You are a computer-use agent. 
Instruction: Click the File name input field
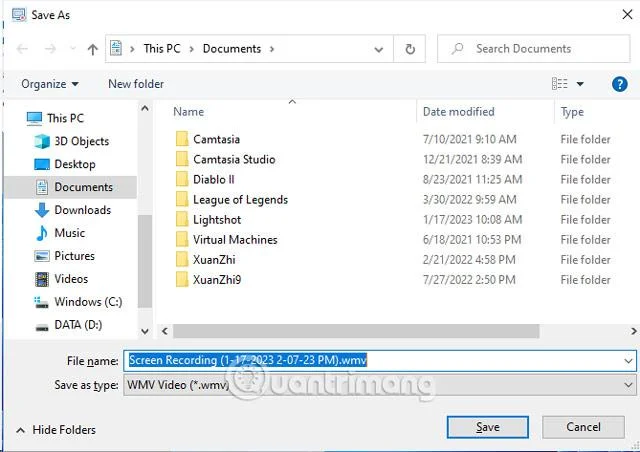point(380,361)
